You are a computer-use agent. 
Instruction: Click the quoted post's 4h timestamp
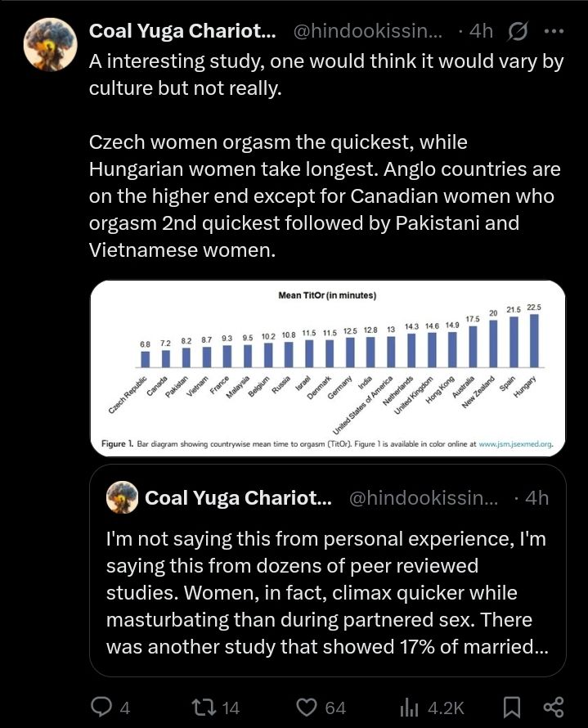point(536,497)
